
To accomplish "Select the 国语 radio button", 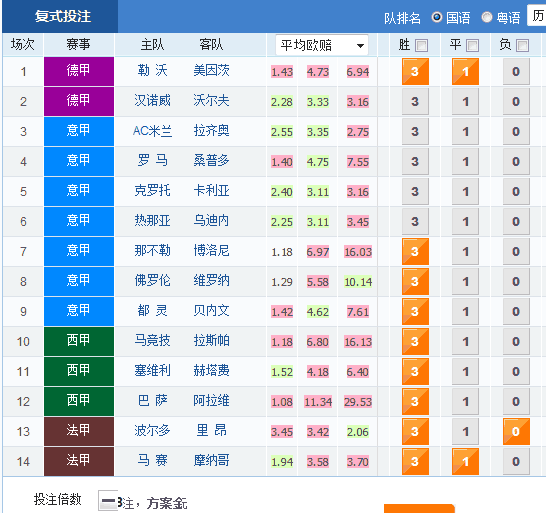I will click(x=437, y=17).
